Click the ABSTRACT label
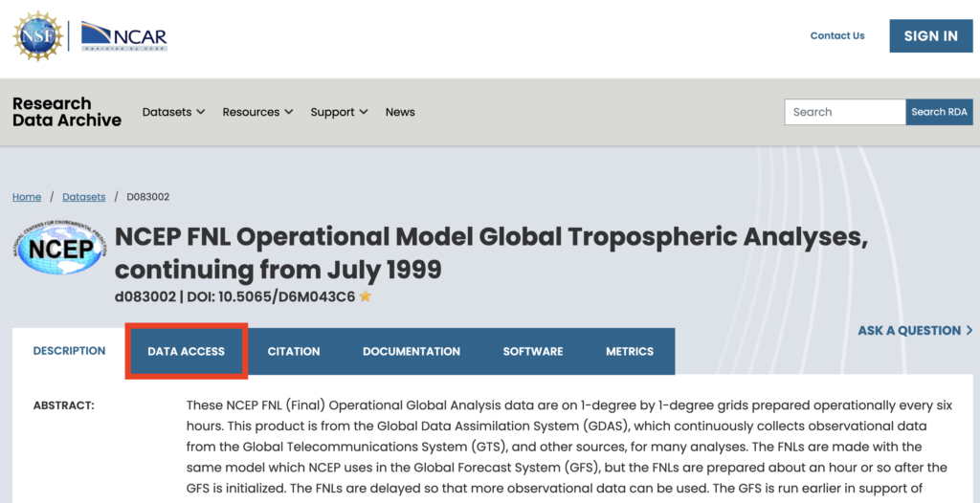The width and height of the screenshot is (980, 503). tap(64, 406)
